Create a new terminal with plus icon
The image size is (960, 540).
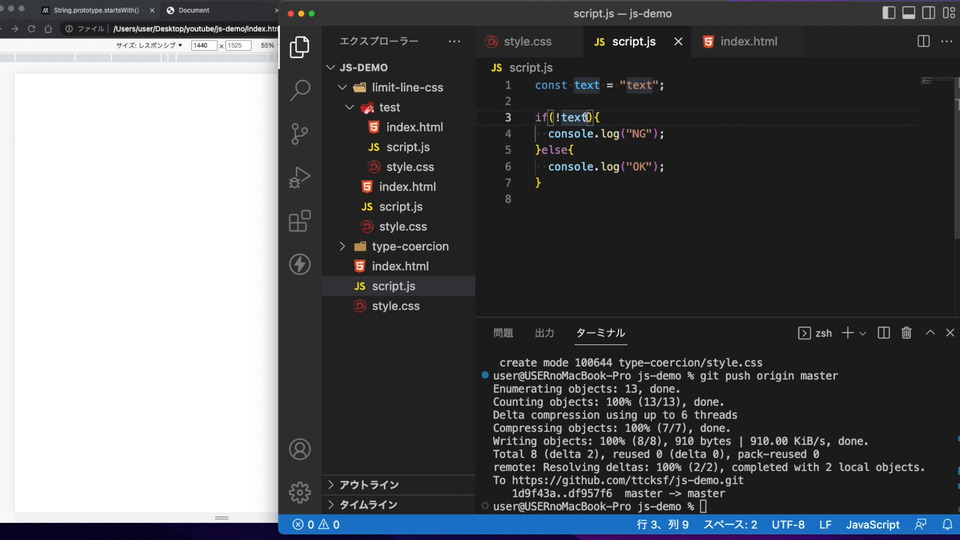(847, 332)
